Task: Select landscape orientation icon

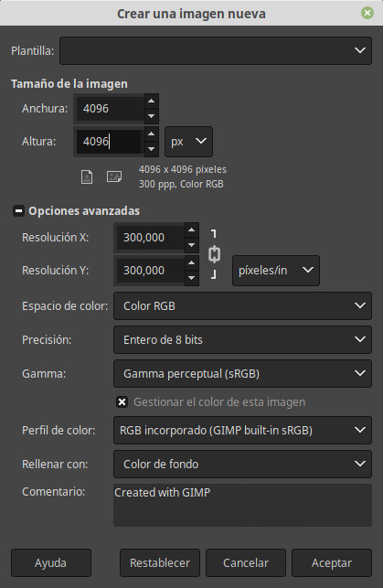Action: point(114,176)
